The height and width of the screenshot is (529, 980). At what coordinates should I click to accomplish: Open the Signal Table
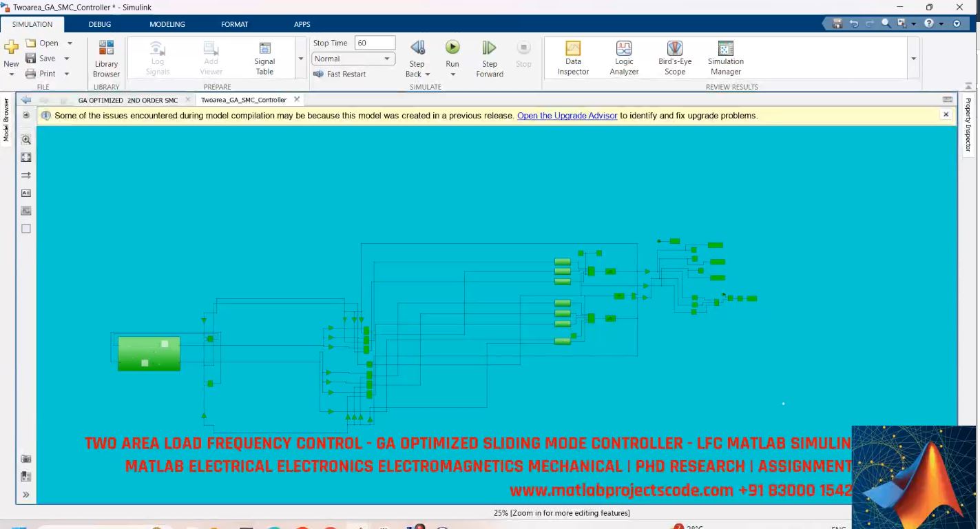(x=264, y=58)
